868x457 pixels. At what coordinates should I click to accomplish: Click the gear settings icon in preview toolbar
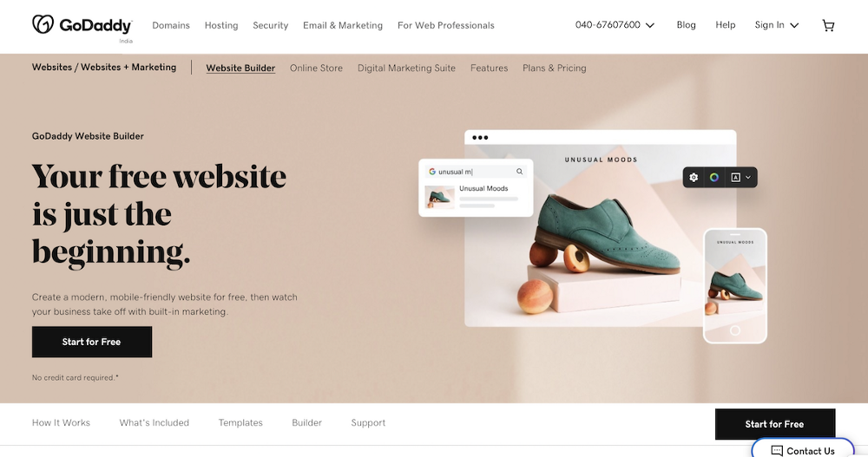click(694, 178)
